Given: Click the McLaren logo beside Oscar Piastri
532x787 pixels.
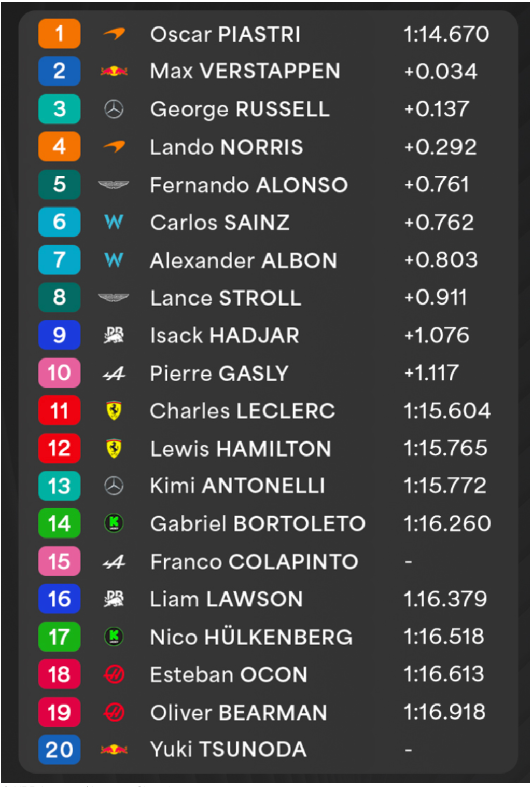Looking at the screenshot, I should [x=114, y=34].
